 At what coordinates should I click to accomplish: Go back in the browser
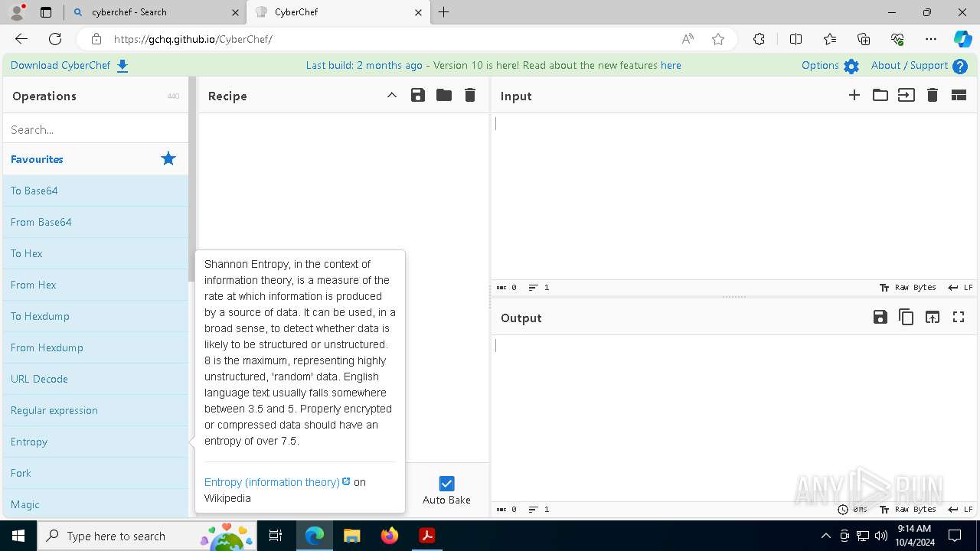tap(21, 39)
